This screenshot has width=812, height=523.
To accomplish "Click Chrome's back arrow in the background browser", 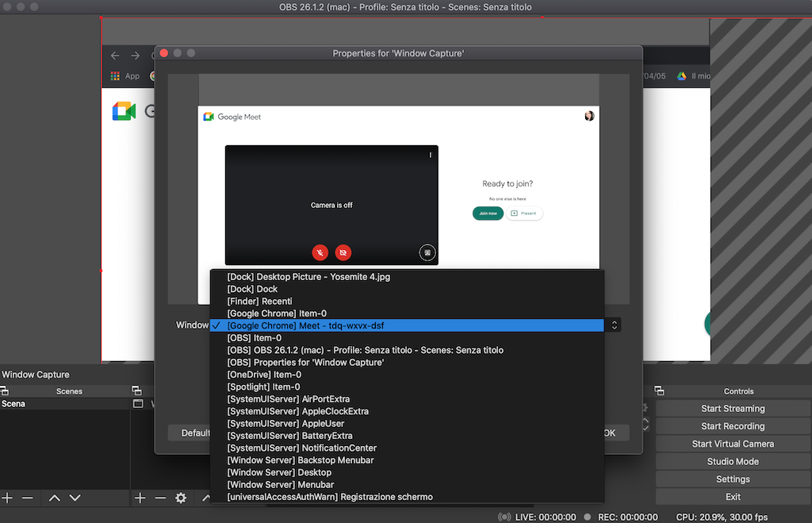I will click(x=115, y=56).
